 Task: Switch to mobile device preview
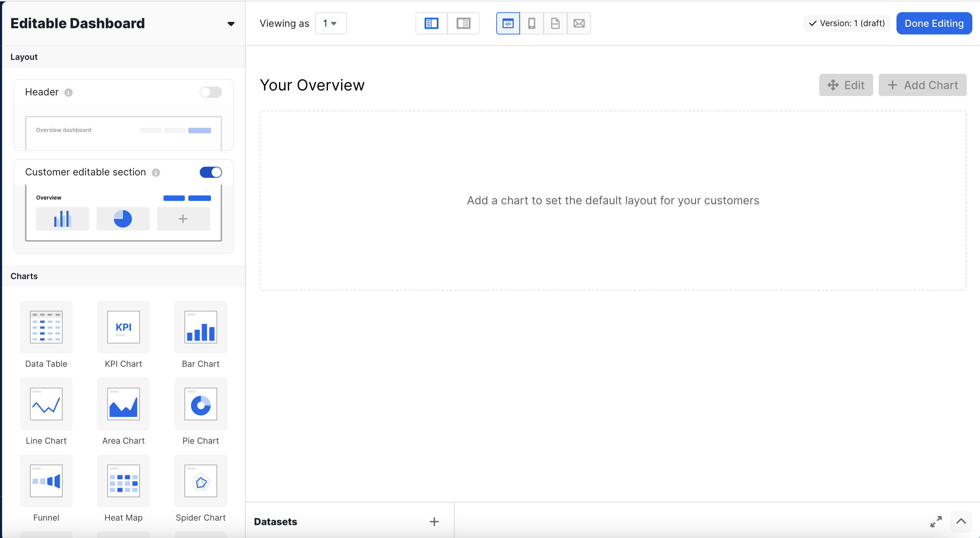coord(531,23)
